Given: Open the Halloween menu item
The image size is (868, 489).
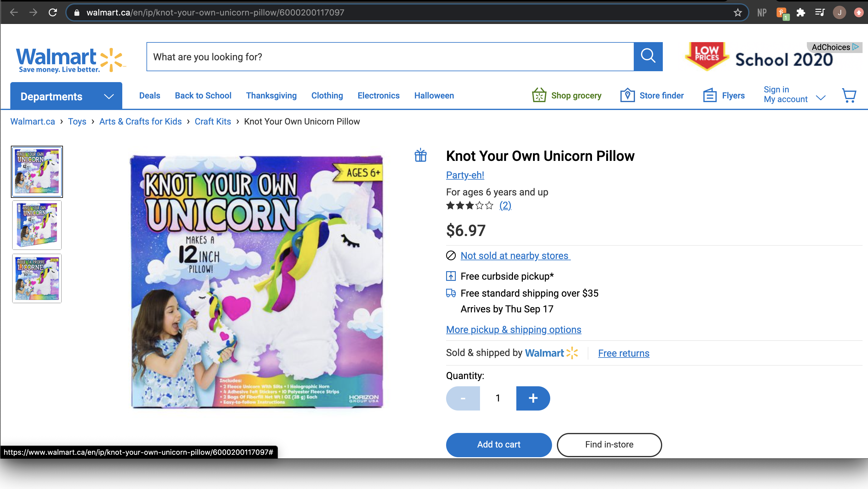Looking at the screenshot, I should (434, 95).
